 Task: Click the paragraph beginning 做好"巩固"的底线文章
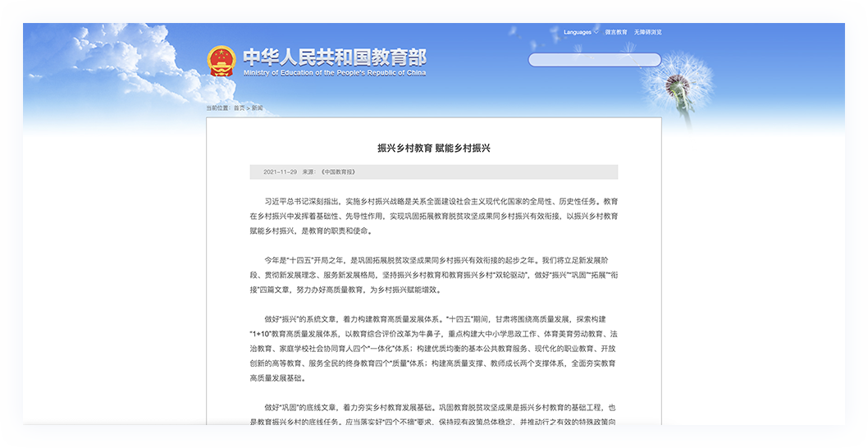click(x=434, y=414)
